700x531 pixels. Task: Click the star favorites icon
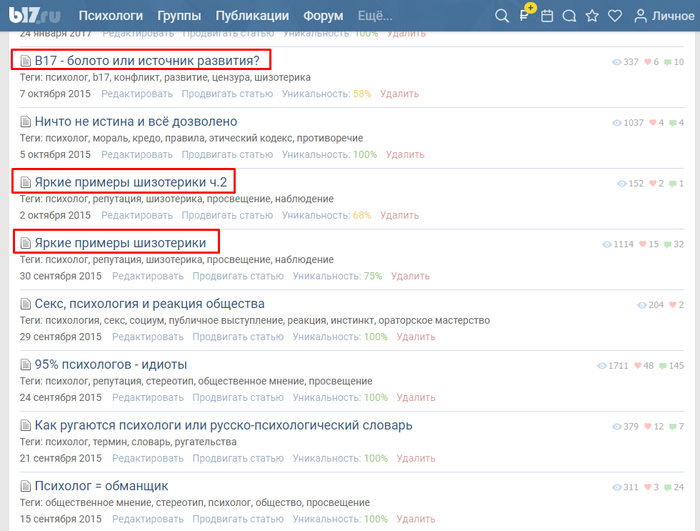click(x=592, y=16)
